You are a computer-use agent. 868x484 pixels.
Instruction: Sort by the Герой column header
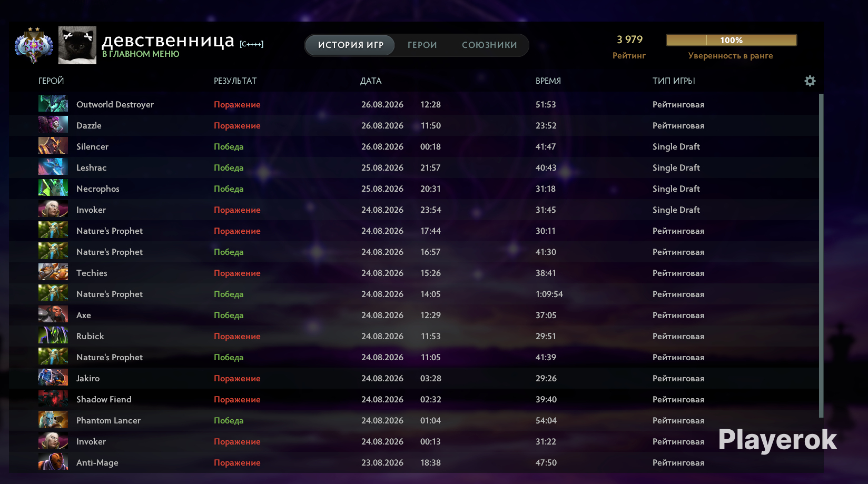click(x=51, y=81)
